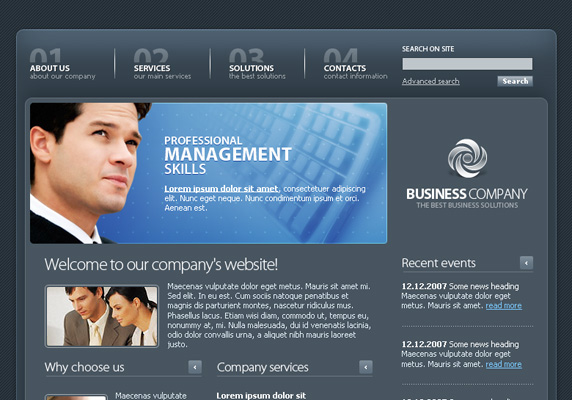
Task: Click the Lorem ipsum dolor sit services heading
Action: tap(261, 396)
